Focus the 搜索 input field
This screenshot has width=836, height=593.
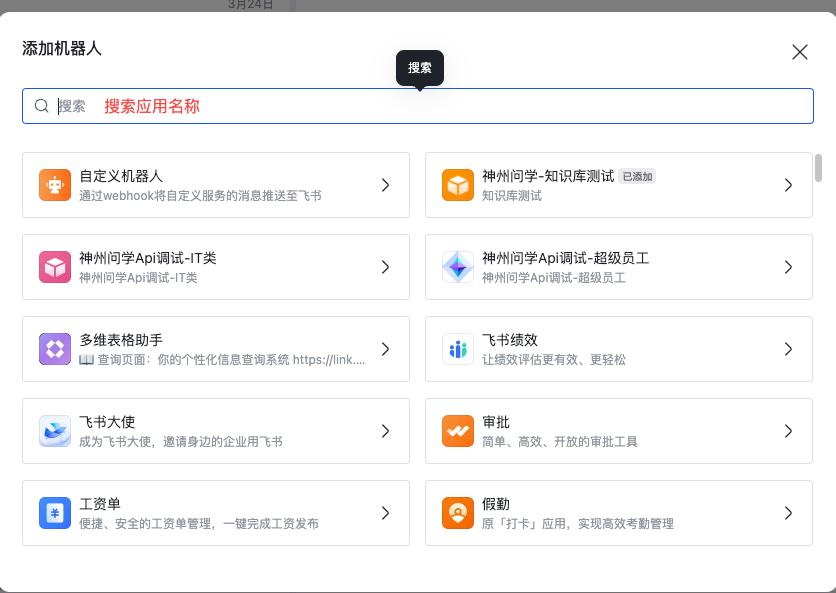point(417,106)
